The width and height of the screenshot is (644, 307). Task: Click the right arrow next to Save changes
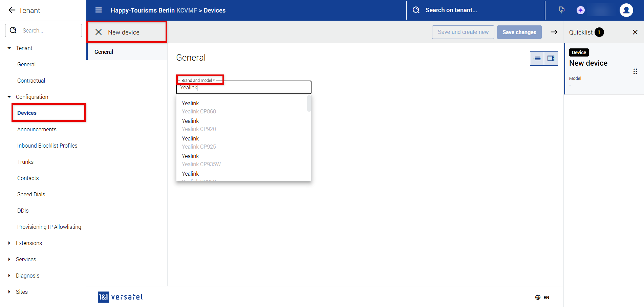coord(554,32)
